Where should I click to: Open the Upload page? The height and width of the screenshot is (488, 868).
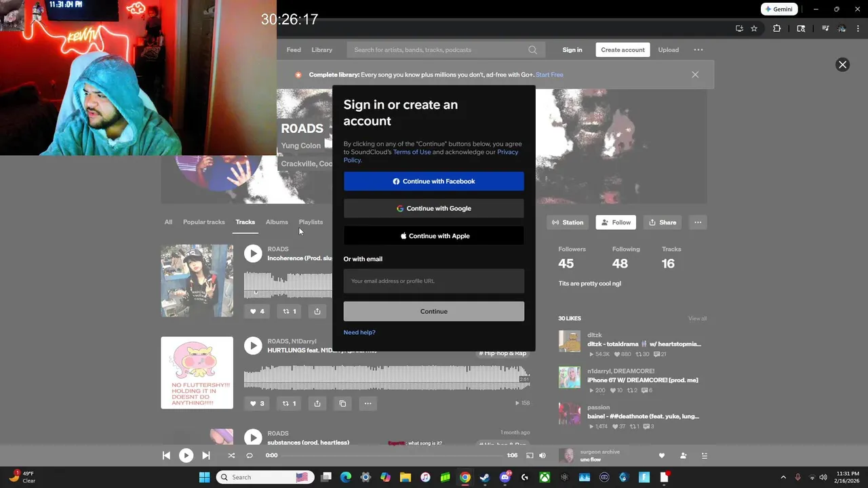[x=668, y=49]
